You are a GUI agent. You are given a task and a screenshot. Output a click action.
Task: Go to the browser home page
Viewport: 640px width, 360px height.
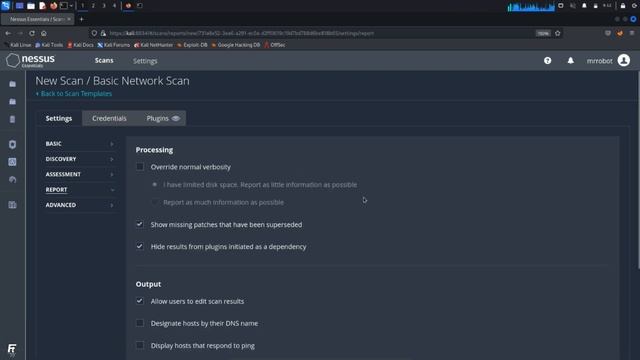pos(44,33)
